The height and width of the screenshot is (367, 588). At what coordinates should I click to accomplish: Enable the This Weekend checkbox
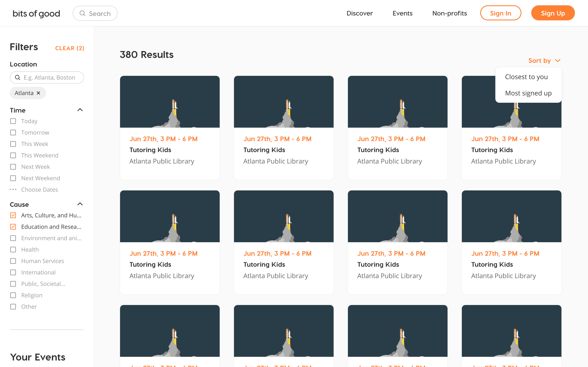point(13,155)
